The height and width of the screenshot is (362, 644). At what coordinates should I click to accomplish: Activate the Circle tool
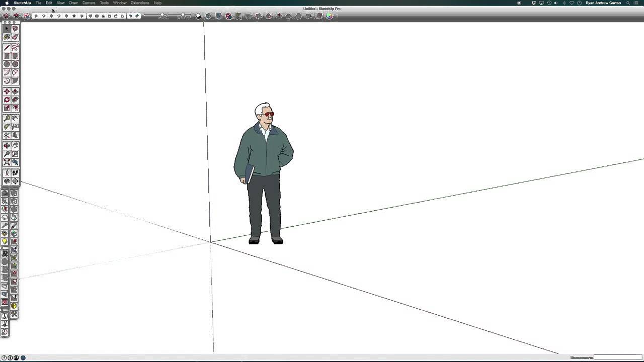click(7, 64)
